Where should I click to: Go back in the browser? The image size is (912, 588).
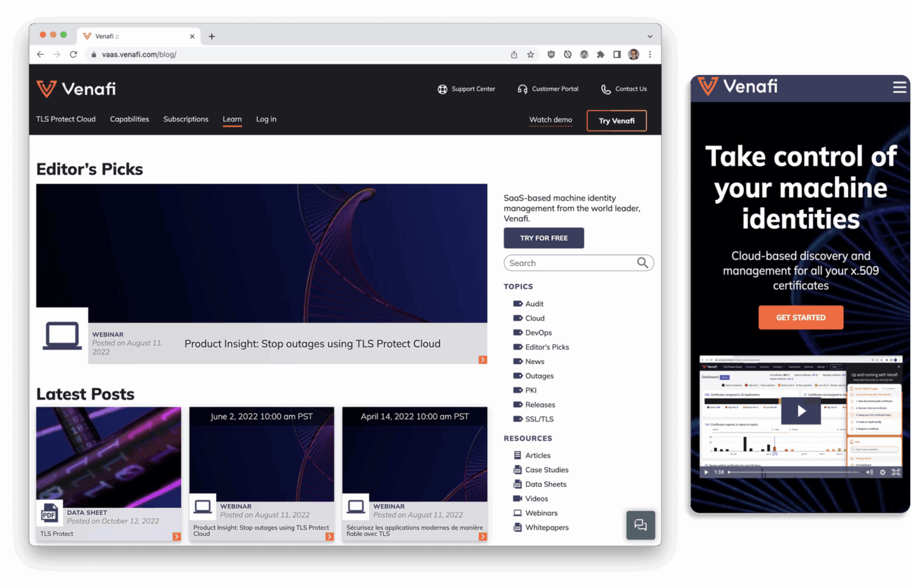point(40,55)
